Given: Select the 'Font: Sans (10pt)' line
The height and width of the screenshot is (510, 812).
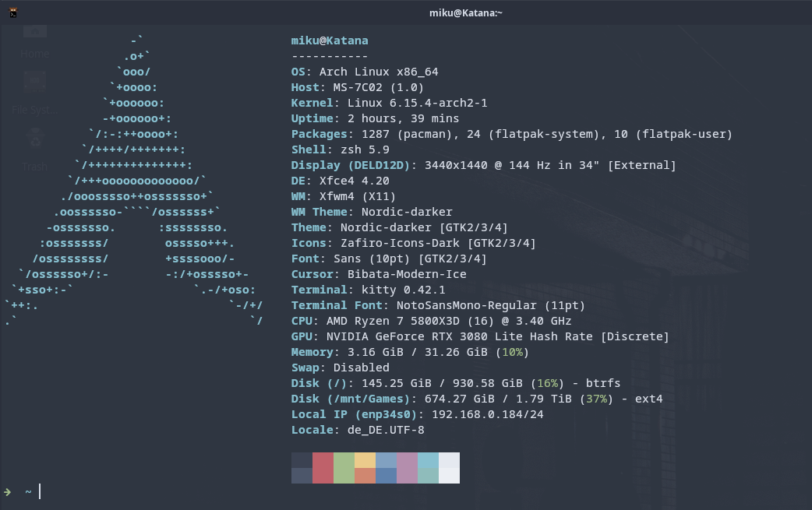Looking at the screenshot, I should (x=389, y=259).
